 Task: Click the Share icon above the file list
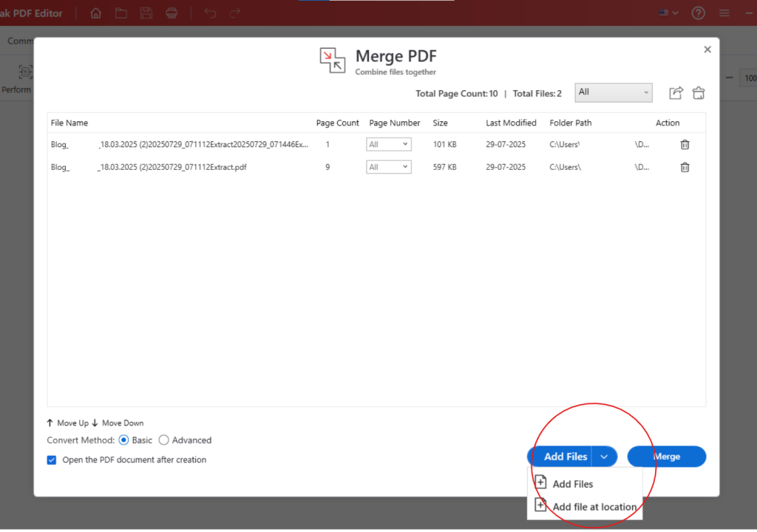click(x=675, y=92)
